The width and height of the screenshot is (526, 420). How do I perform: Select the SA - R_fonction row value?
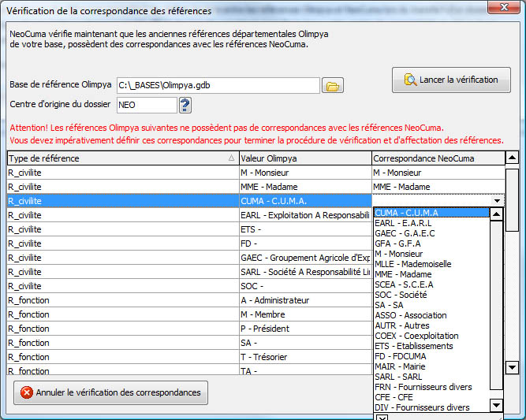[305, 343]
